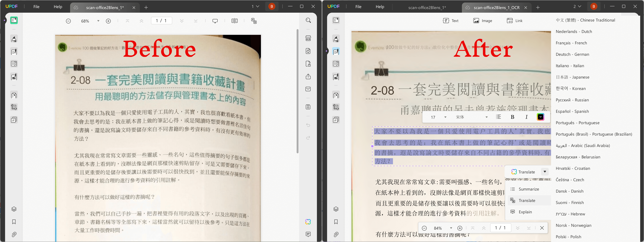Click the Save icon in the right sidebar
Image resolution: width=644 pixels, height=242 pixels.
(x=308, y=107)
